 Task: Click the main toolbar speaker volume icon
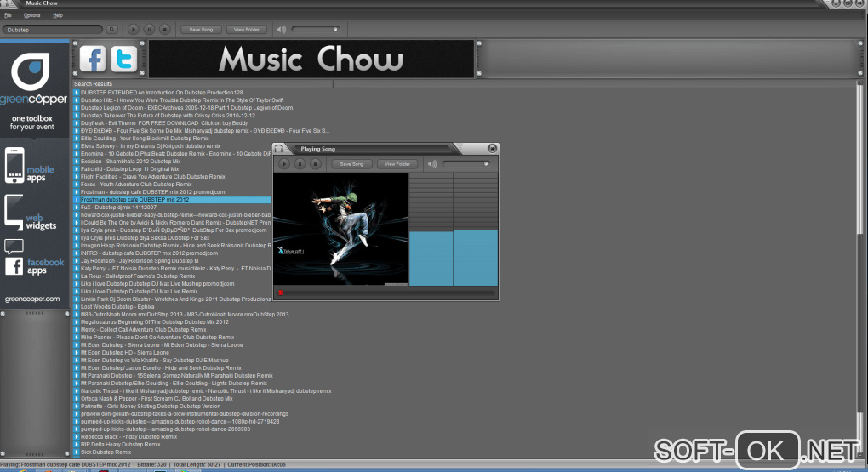[281, 29]
